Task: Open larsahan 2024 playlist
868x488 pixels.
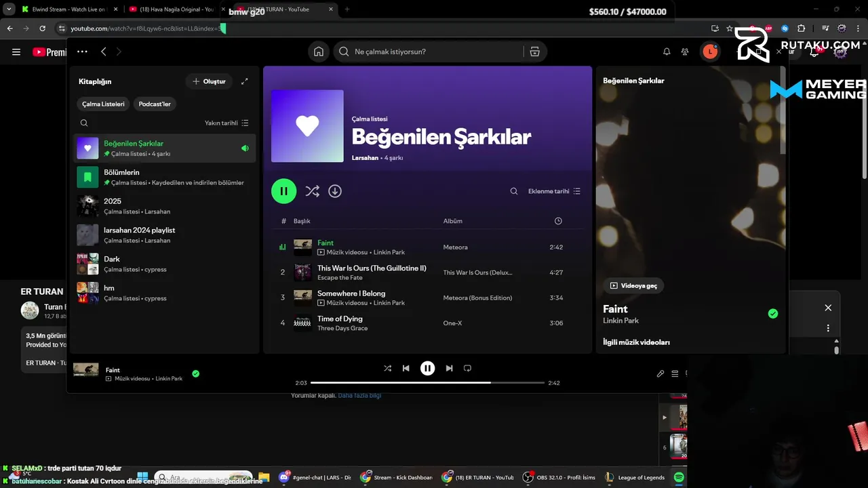Action: pos(165,235)
